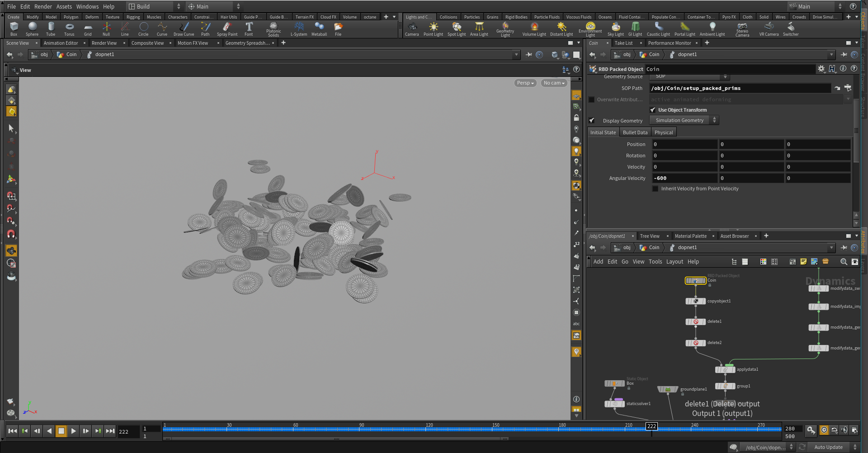Toggle the viewport lock icon
This screenshot has width=868, height=453.
[x=576, y=118]
